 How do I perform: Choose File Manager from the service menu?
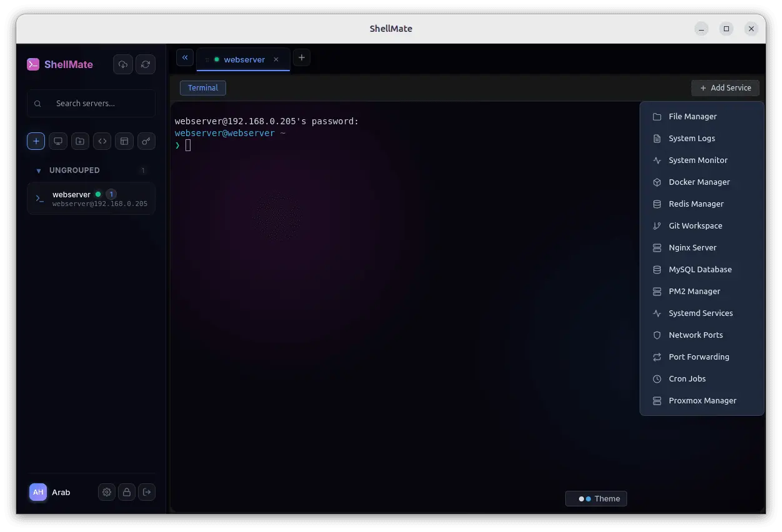point(702,117)
